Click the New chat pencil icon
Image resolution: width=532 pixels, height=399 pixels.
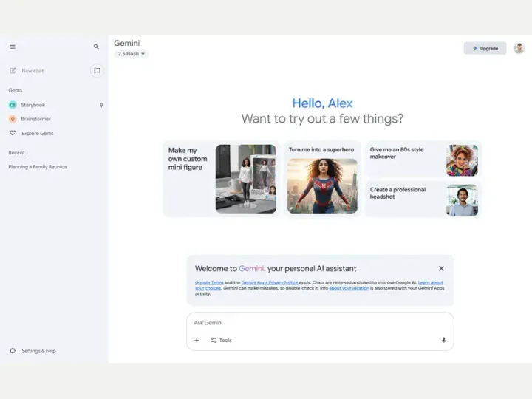(x=13, y=71)
